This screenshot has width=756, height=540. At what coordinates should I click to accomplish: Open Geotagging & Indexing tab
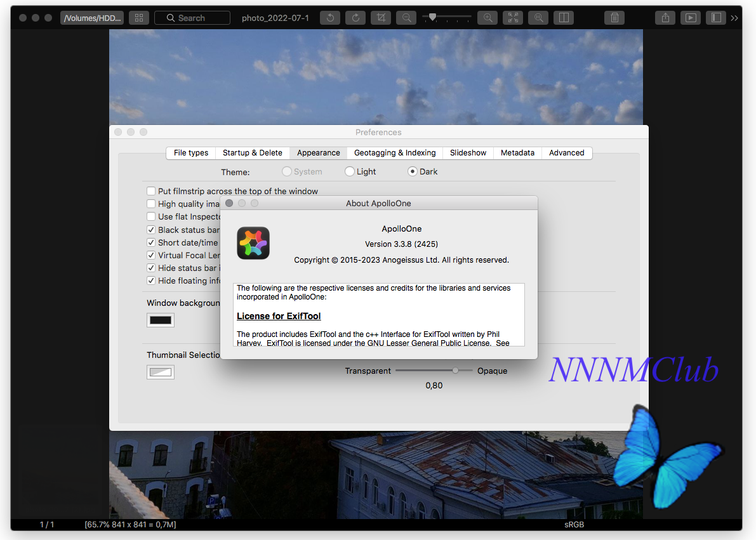tap(395, 153)
